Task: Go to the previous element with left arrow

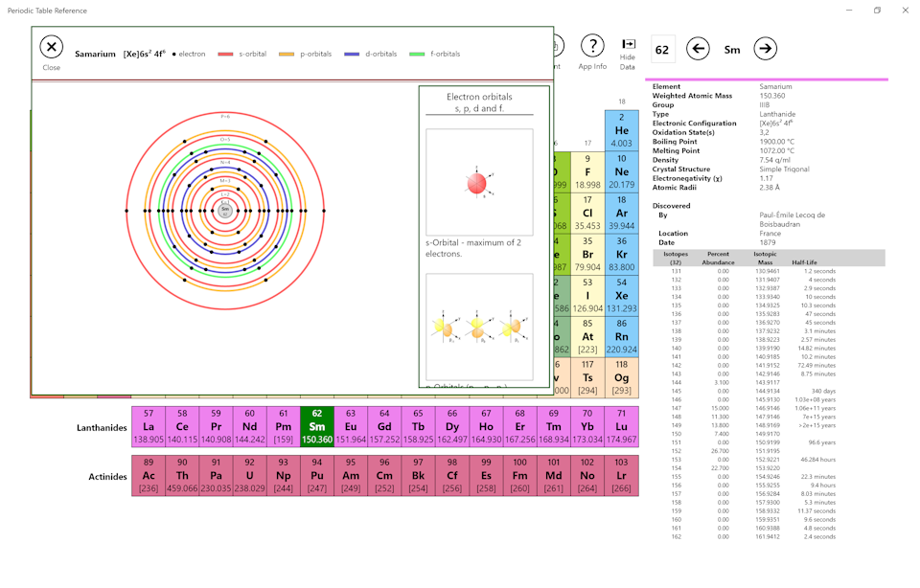Action: click(699, 49)
